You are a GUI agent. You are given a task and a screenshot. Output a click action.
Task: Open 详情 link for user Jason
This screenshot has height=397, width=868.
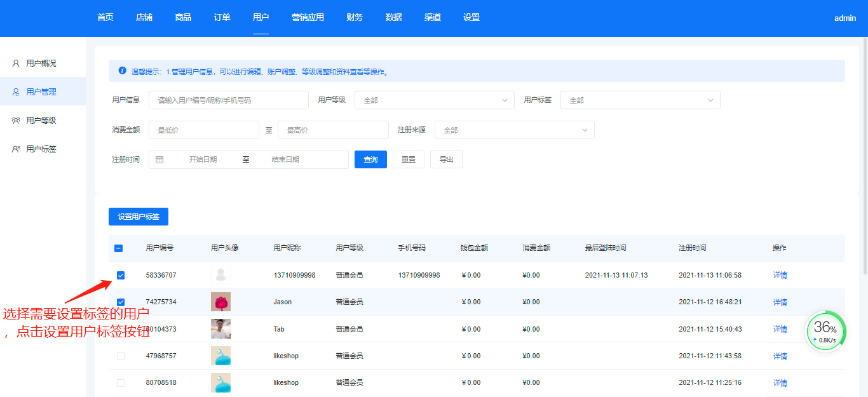780,302
